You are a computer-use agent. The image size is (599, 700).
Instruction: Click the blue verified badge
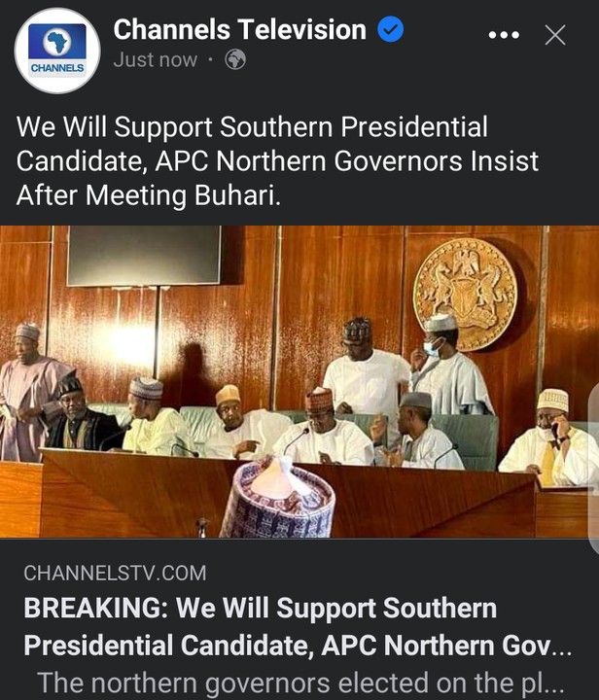tap(391, 30)
